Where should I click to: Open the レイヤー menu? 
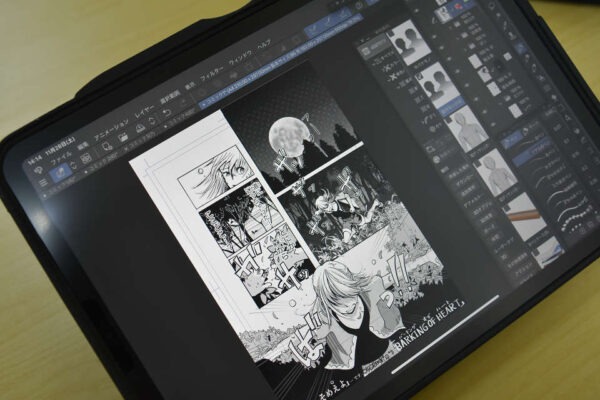(144, 110)
